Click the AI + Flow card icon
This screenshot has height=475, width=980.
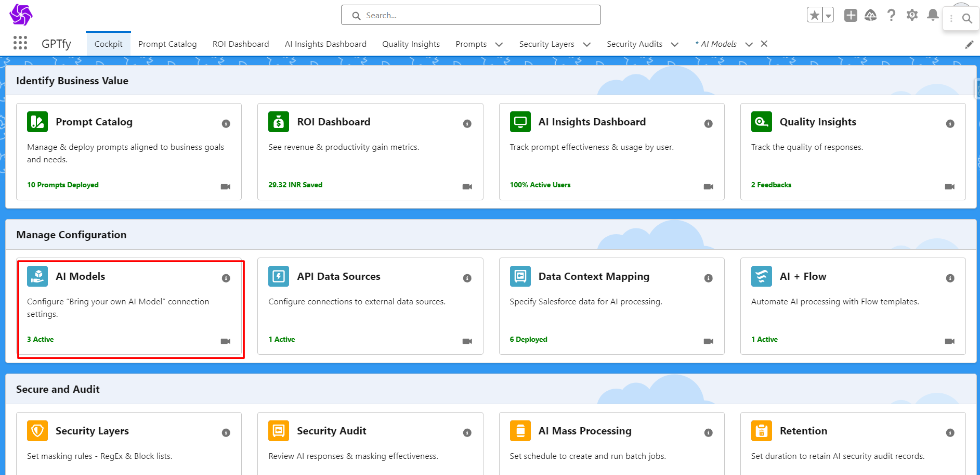[x=761, y=276]
